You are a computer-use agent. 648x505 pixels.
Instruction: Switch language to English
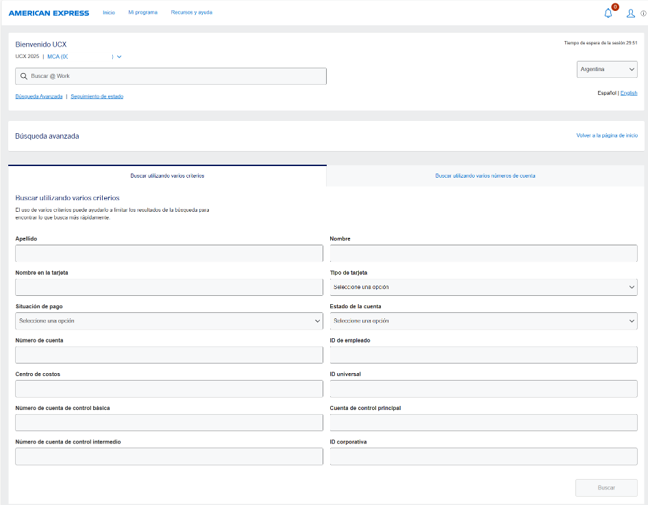629,93
